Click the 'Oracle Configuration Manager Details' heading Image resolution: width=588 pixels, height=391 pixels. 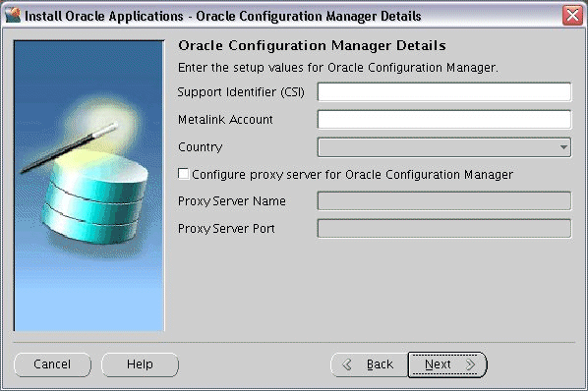tap(312, 46)
